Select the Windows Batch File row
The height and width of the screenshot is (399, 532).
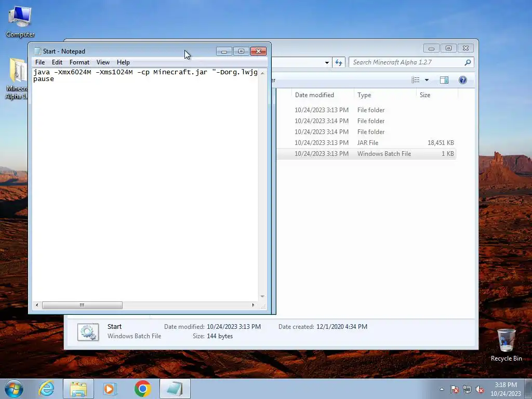pyautogui.click(x=366, y=154)
